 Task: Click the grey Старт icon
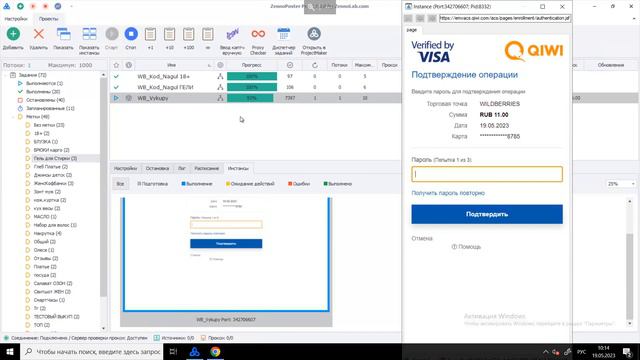click(111, 34)
